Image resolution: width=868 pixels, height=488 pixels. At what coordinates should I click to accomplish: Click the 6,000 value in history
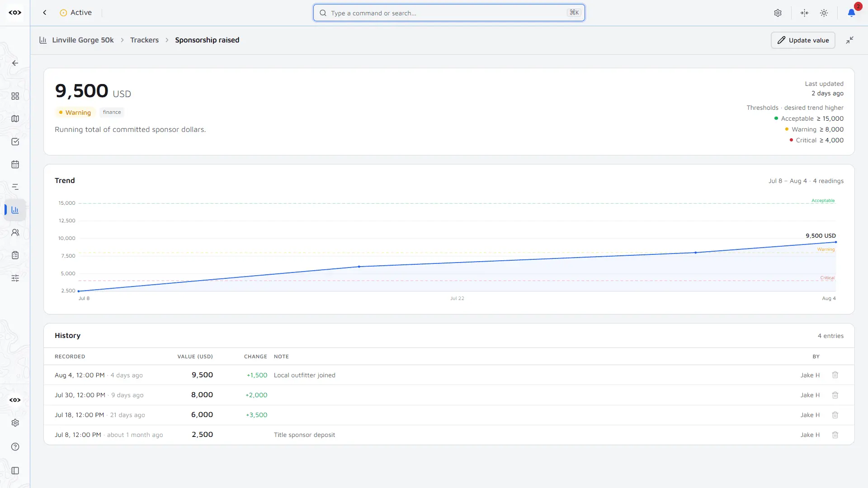[x=202, y=415]
